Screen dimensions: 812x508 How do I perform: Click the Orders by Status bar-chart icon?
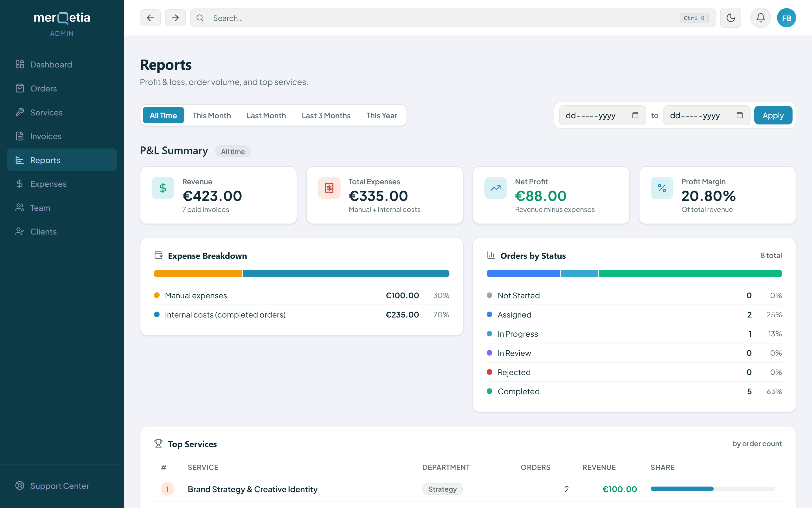pyautogui.click(x=491, y=255)
